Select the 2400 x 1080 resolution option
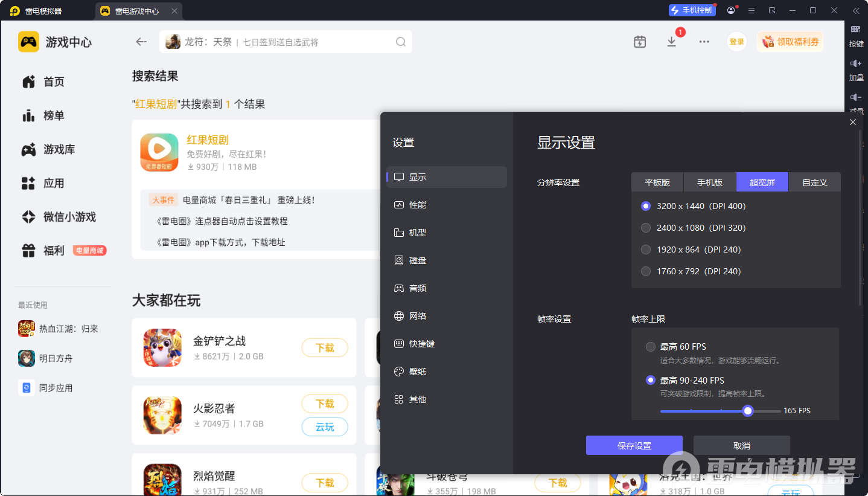868x496 pixels. point(646,228)
